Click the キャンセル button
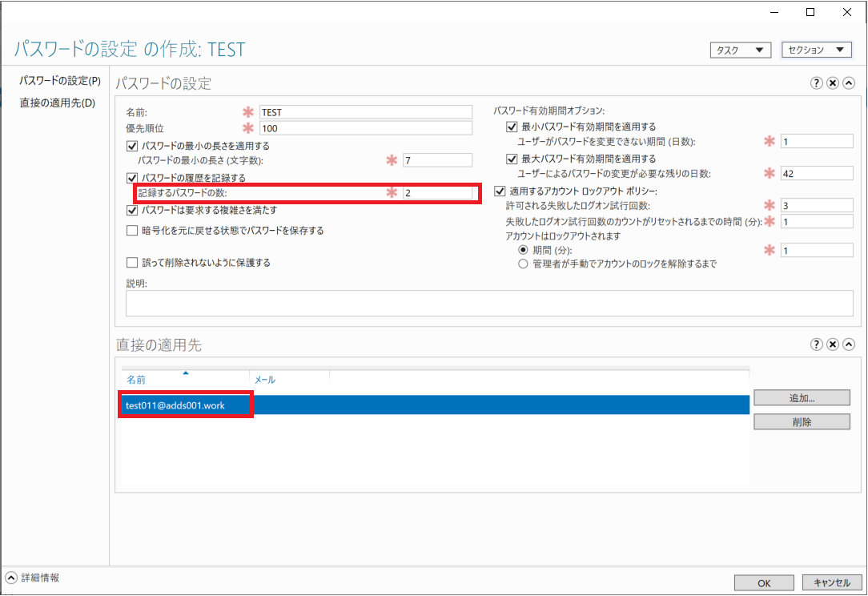This screenshot has width=868, height=596. (832, 582)
